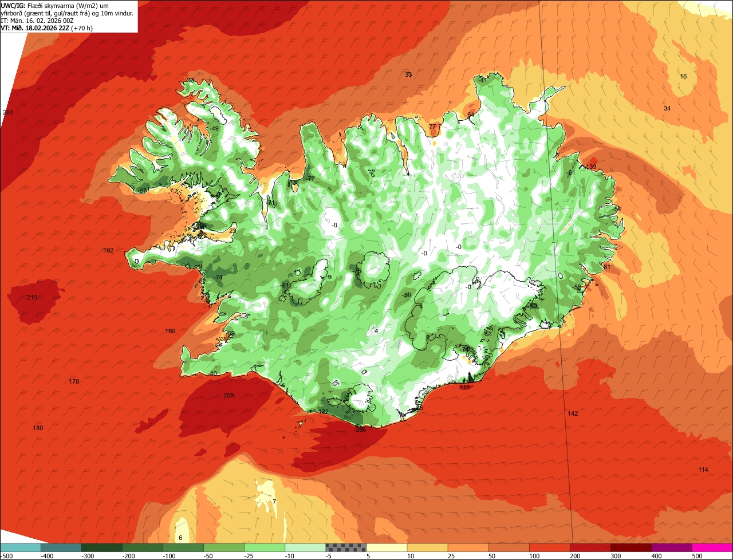Viewport: 733px width, 560px height.
Task: Click the legend swatch between -100 and -50
Action: (183, 547)
